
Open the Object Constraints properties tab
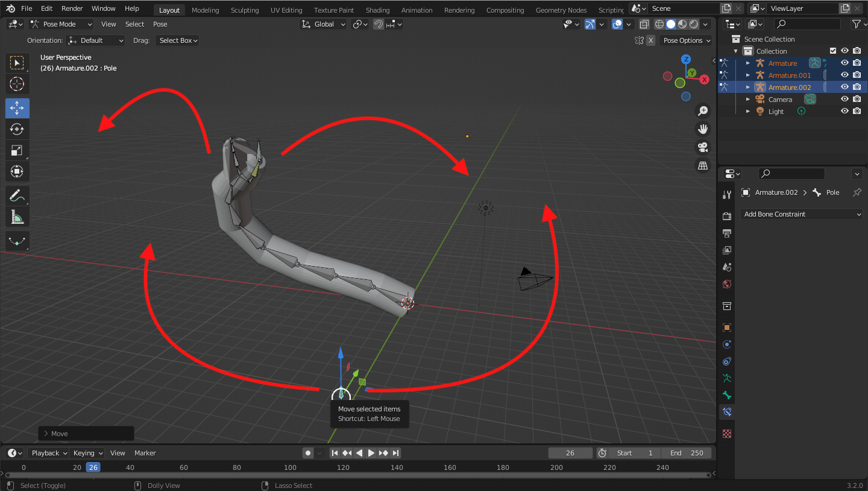pos(727,361)
